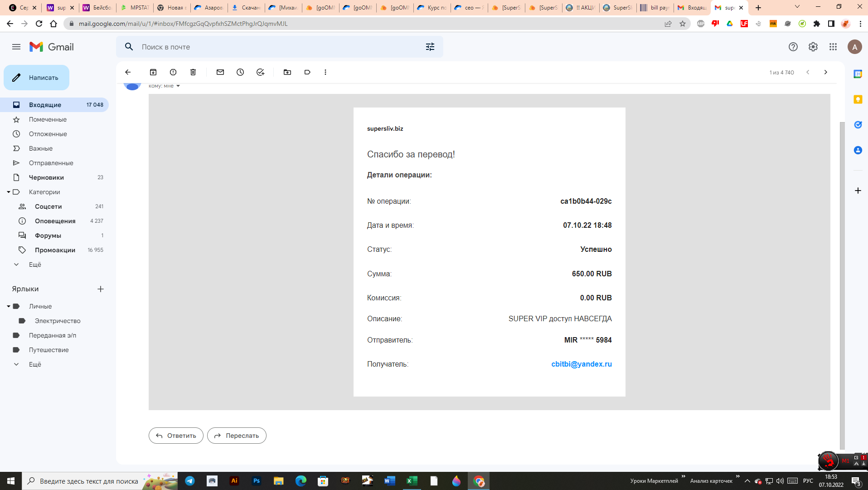The width and height of the screenshot is (868, 490).
Task: Open Windows Start menu
Action: tap(11, 481)
